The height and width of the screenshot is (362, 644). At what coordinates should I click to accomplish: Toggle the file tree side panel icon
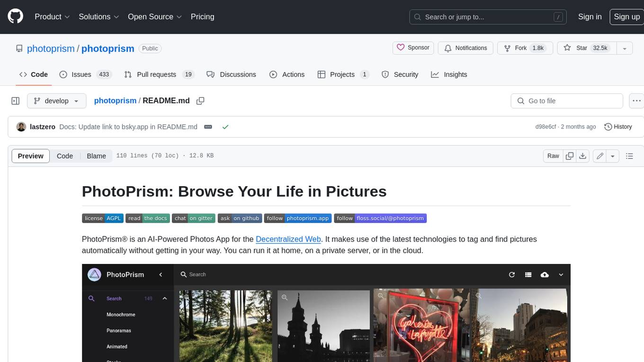click(x=15, y=101)
